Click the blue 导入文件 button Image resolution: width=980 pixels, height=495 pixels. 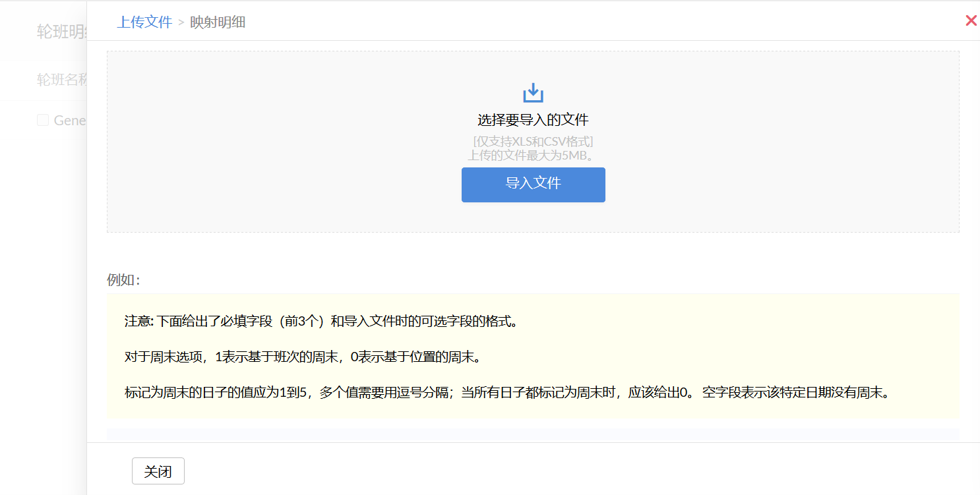[x=533, y=185]
